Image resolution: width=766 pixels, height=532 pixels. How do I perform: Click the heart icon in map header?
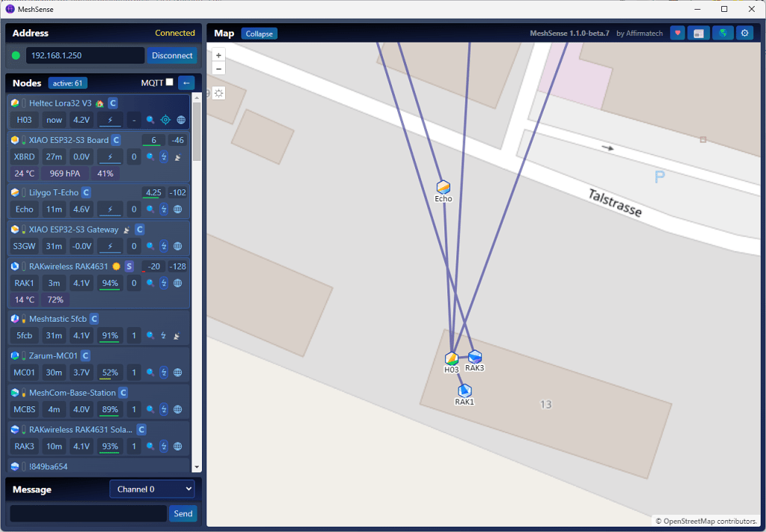tap(677, 33)
